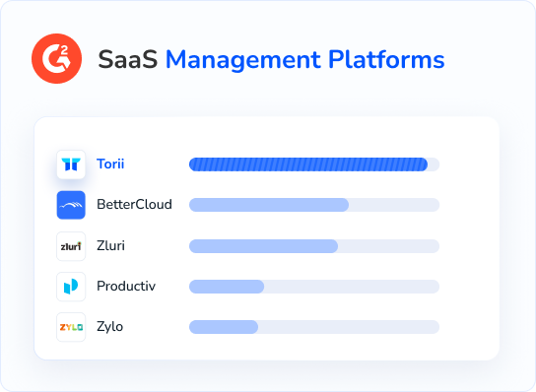
Task: Click the "Zylo" label
Action: click(x=109, y=327)
